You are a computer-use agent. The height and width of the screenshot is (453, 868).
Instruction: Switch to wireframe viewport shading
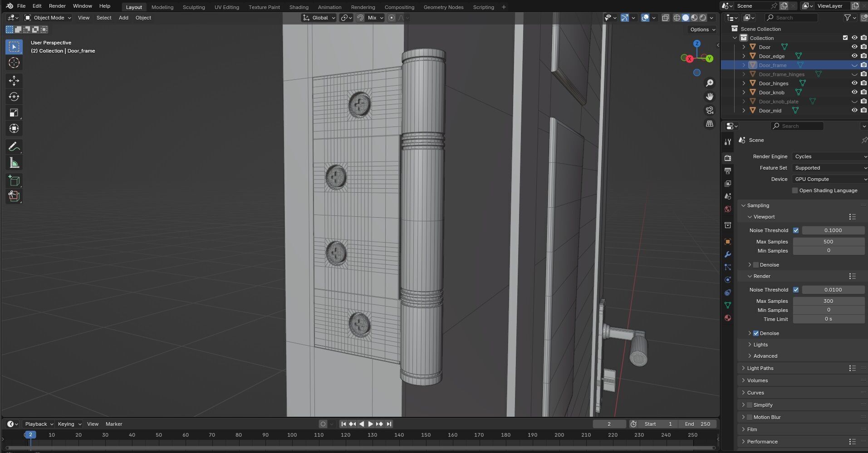677,18
